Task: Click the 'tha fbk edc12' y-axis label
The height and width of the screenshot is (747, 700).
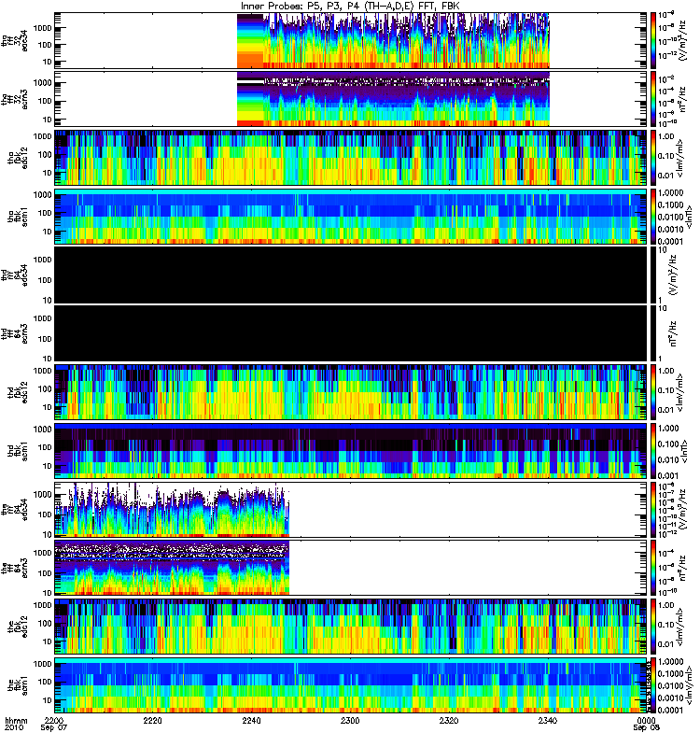Action: click(x=18, y=158)
